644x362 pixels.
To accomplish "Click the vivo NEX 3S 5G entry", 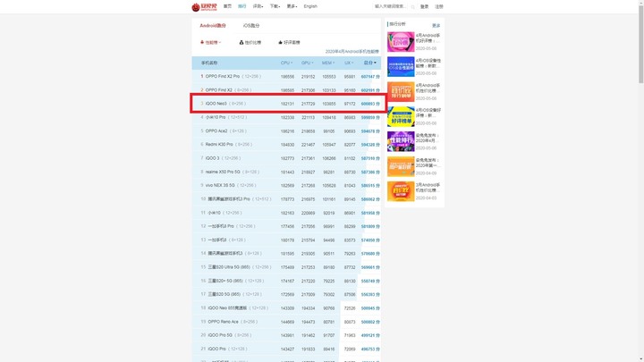I will (x=286, y=186).
